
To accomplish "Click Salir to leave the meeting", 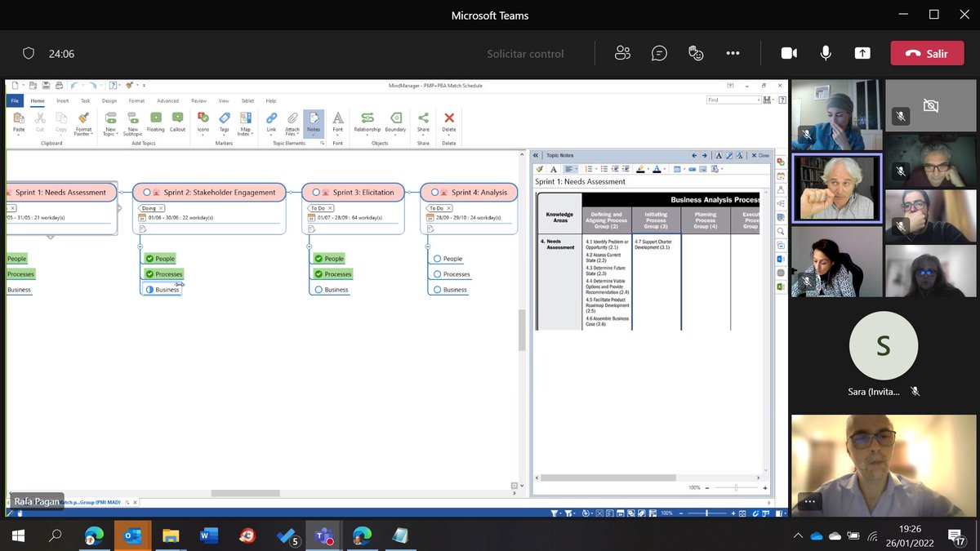I will [x=926, y=53].
